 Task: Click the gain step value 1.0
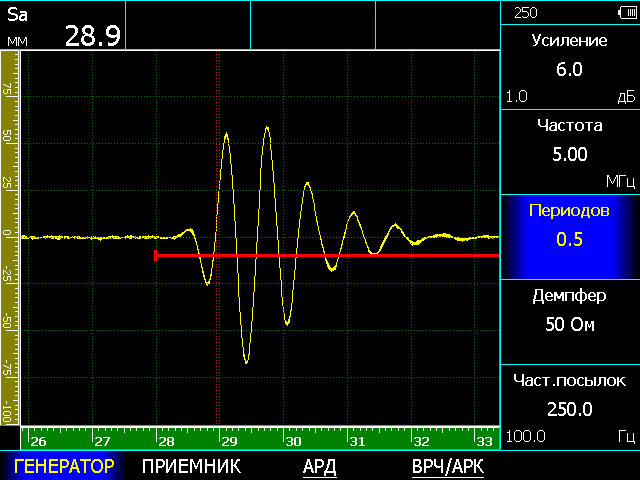coord(517,97)
